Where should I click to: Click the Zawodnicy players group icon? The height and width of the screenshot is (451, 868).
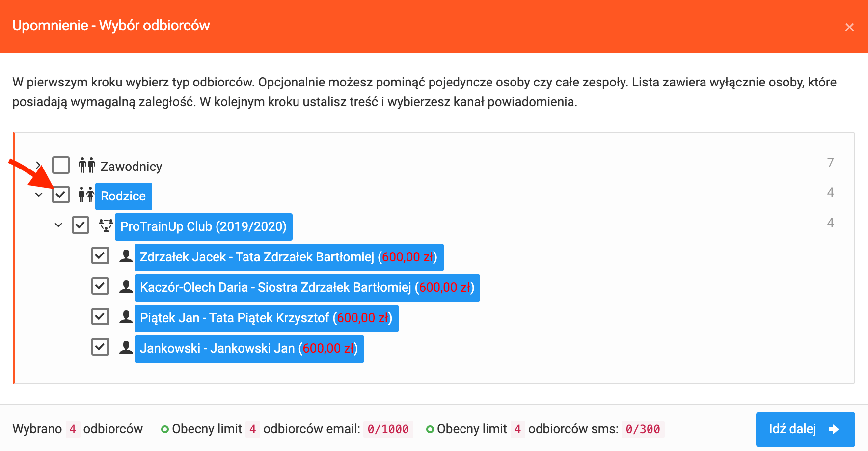point(87,166)
